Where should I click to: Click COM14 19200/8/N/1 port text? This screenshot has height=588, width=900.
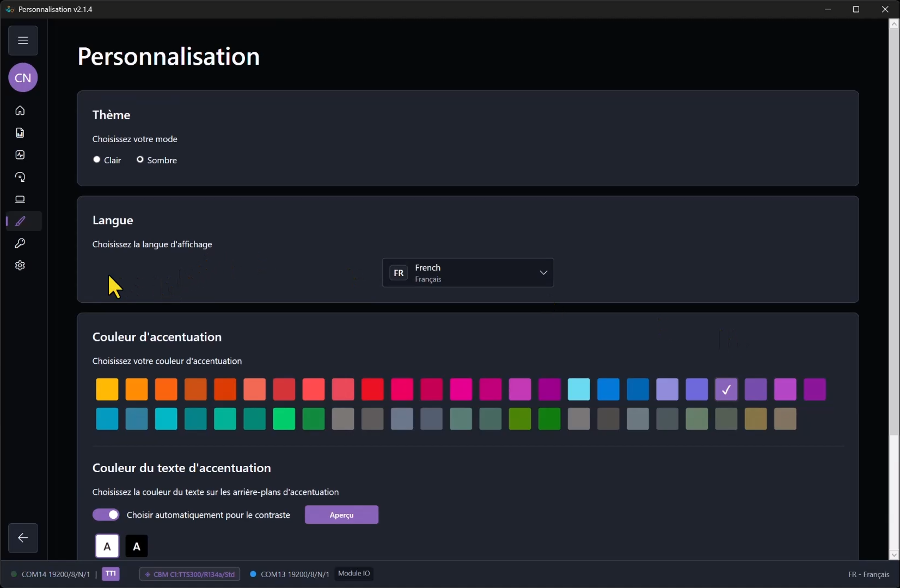coord(56,574)
